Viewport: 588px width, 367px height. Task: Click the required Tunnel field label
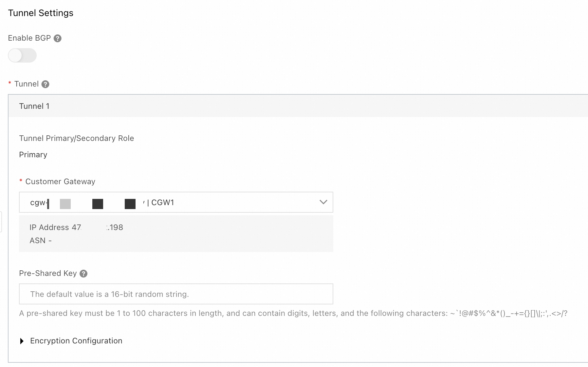(x=27, y=84)
